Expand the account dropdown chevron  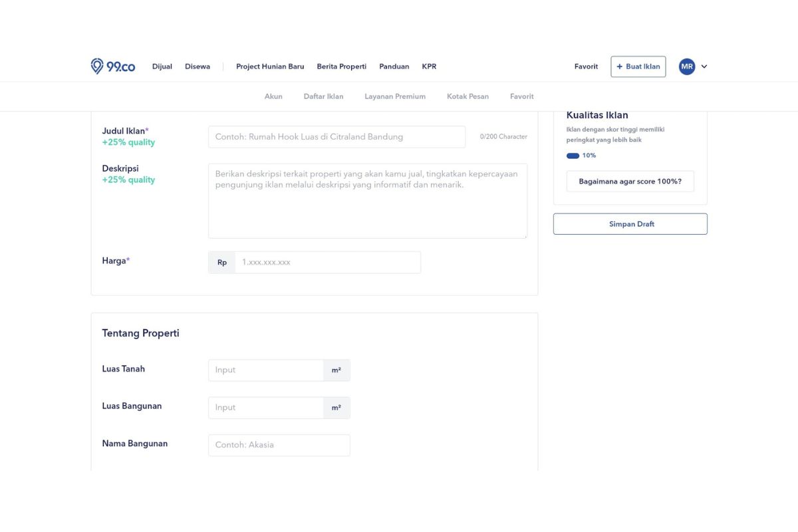(704, 66)
